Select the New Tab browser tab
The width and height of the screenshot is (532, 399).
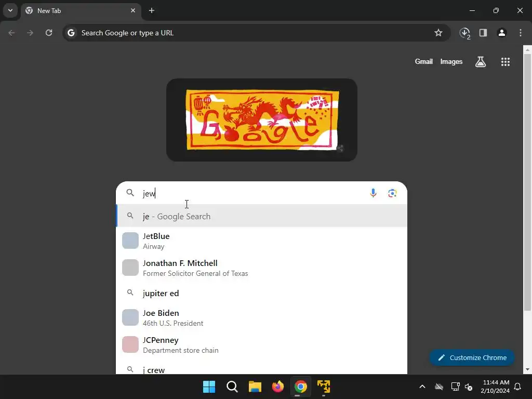81,11
